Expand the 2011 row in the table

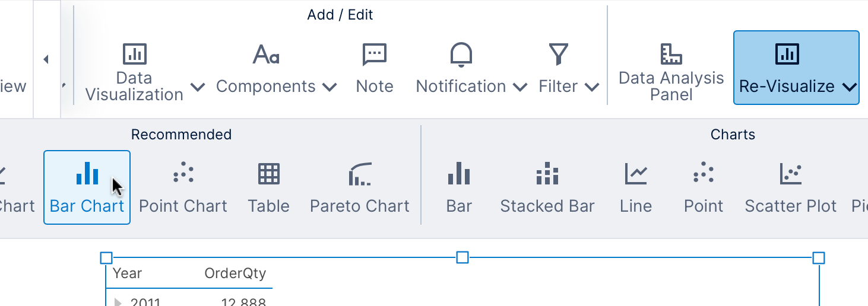(x=118, y=302)
